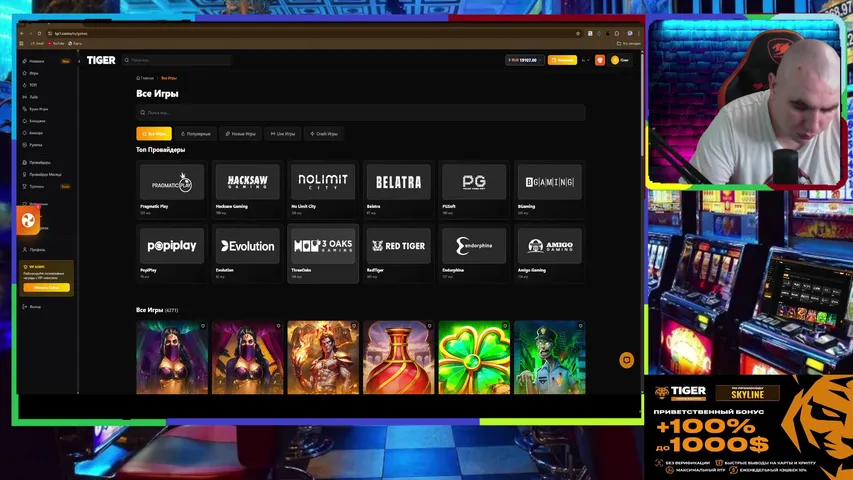Click the Баккара sidebar icon

point(24,133)
